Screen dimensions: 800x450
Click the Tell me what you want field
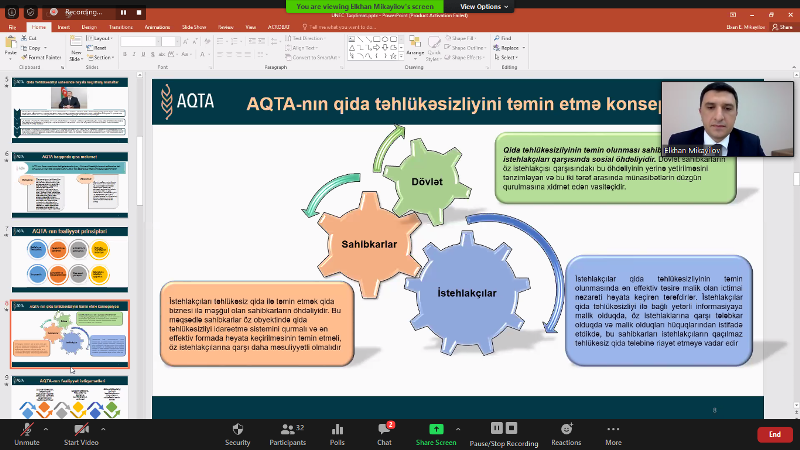click(339, 27)
